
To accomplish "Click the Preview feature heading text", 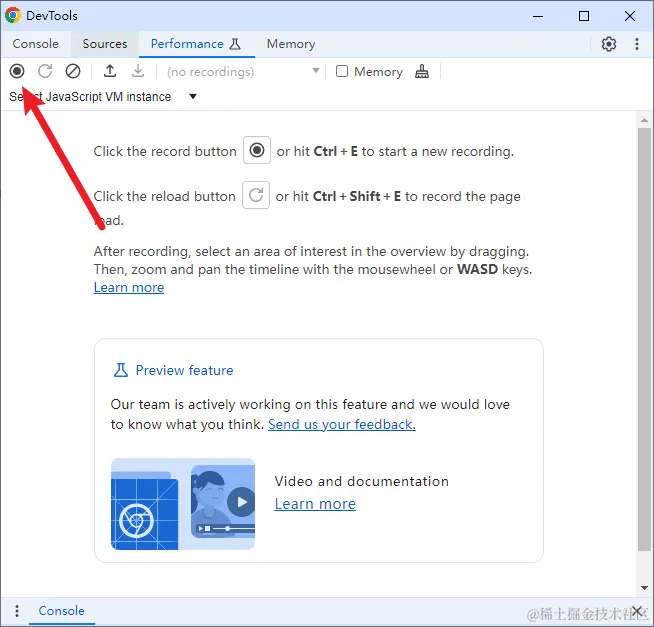I will coord(184,370).
